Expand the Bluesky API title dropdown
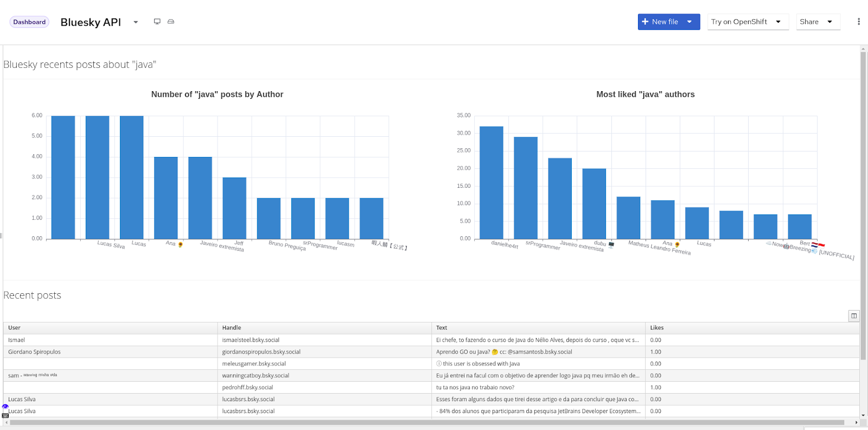868x430 pixels. click(x=136, y=22)
